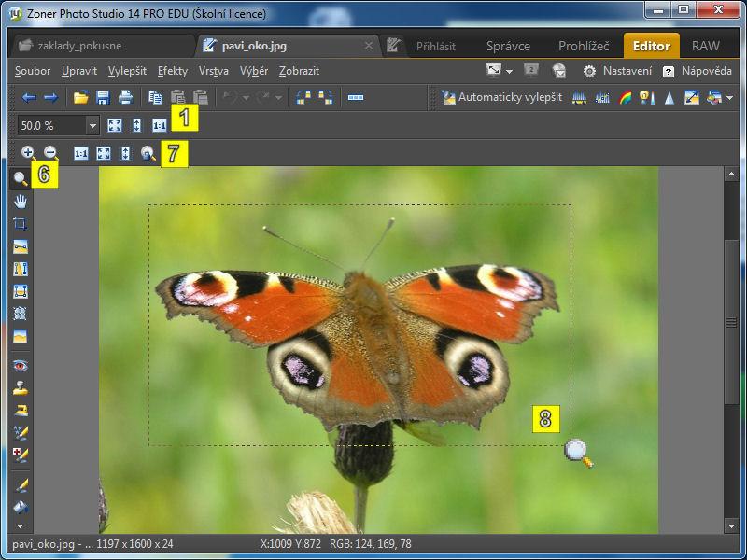The height and width of the screenshot is (560, 747).
Task: Select the Gradient filter landscape tool
Action: (20, 337)
